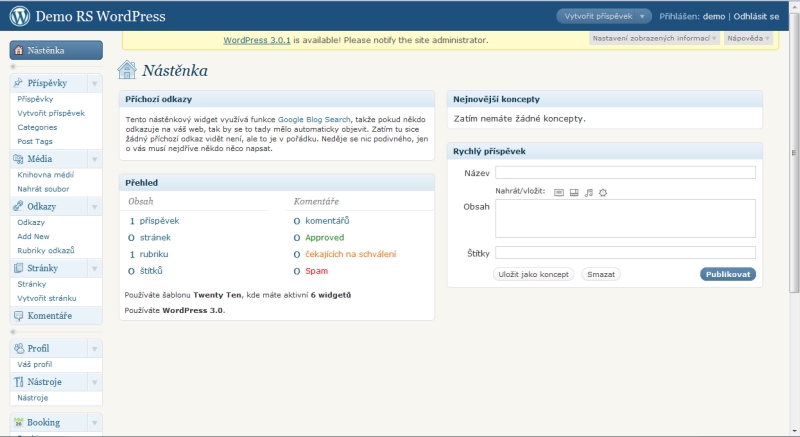Open Post Tags in sidebar
This screenshot has height=437, width=800.
click(35, 141)
